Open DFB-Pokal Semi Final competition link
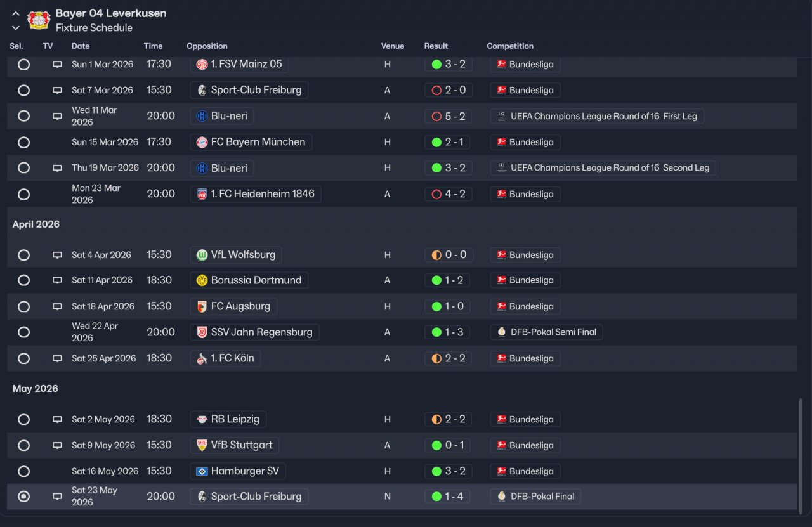 coord(546,332)
